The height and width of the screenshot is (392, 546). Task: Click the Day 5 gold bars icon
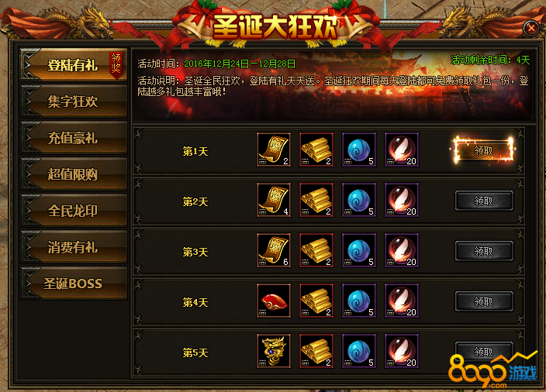click(x=316, y=351)
